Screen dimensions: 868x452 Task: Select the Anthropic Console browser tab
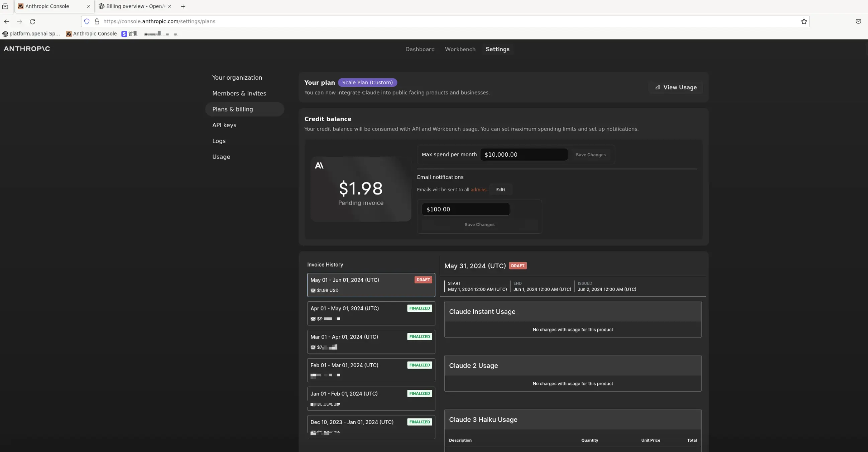(54, 6)
